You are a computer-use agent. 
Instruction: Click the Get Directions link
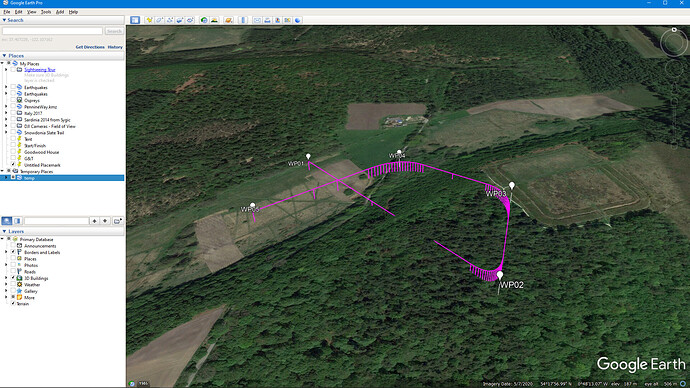pyautogui.click(x=90, y=47)
